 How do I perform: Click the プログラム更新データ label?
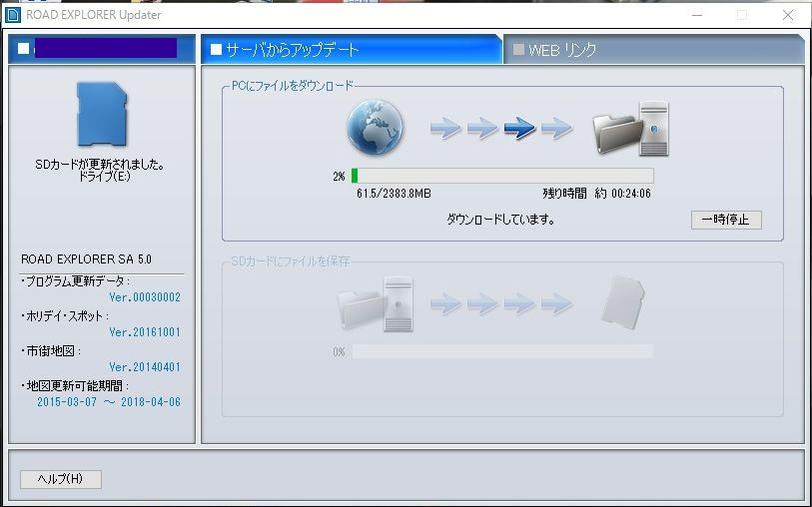click(x=76, y=281)
